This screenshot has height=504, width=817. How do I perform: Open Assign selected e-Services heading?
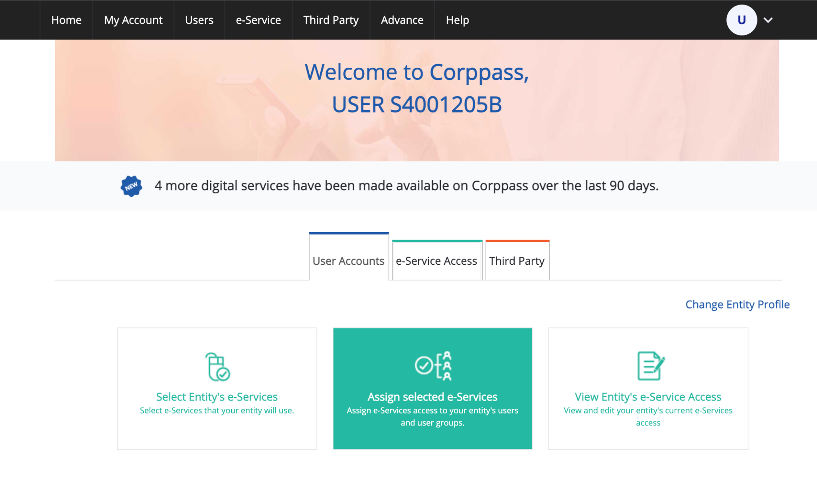[x=432, y=397]
